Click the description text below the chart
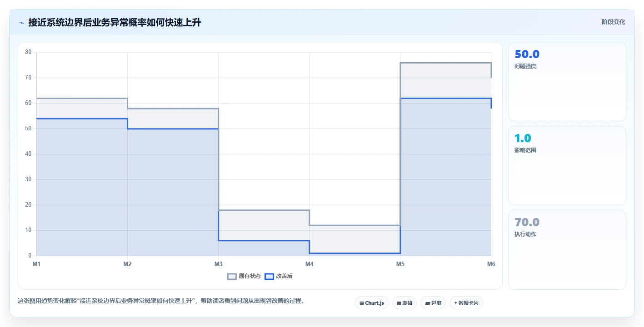644x327 pixels. point(161,301)
